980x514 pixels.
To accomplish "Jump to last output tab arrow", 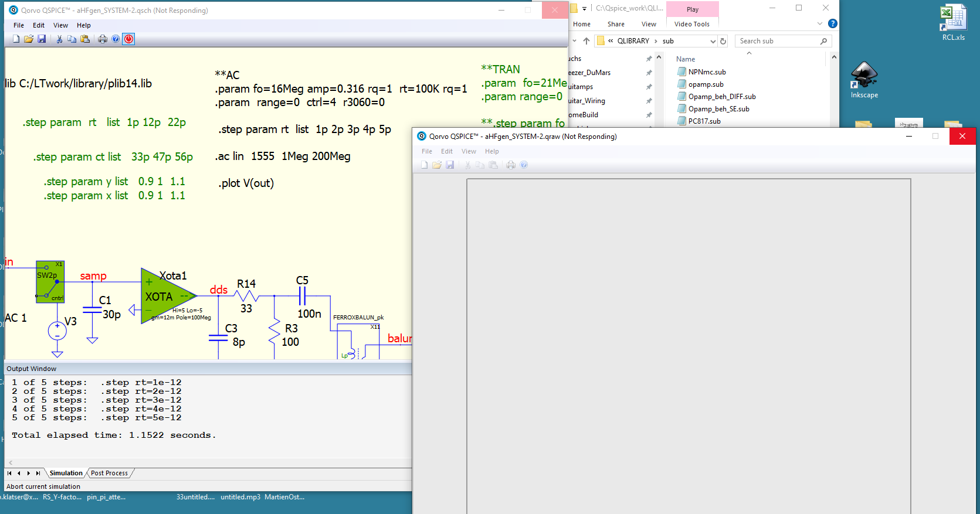I will (38, 473).
